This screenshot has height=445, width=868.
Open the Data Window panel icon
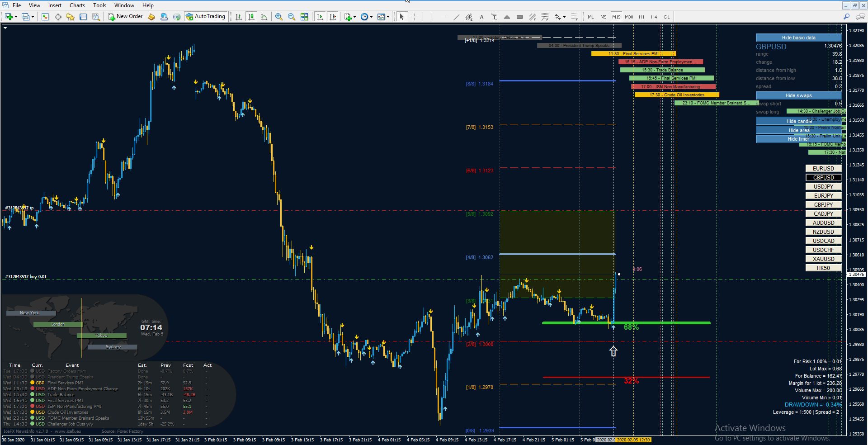tap(58, 17)
